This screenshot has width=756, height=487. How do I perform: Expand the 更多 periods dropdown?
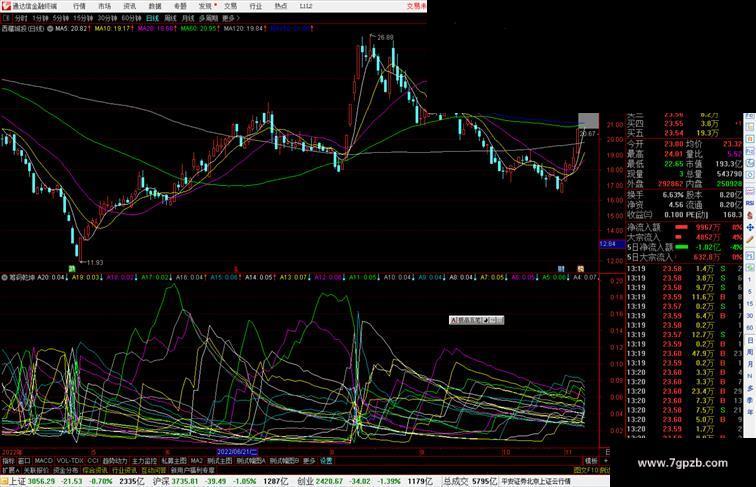click(x=230, y=18)
